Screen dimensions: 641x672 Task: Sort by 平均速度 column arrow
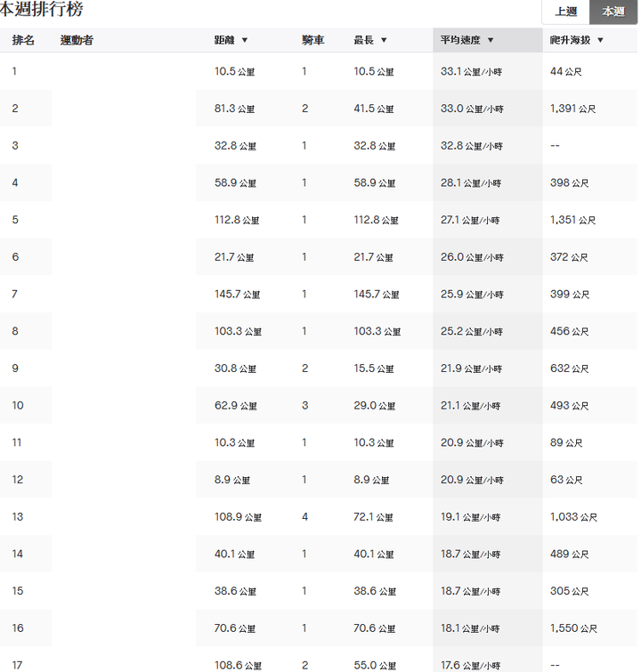coord(491,40)
